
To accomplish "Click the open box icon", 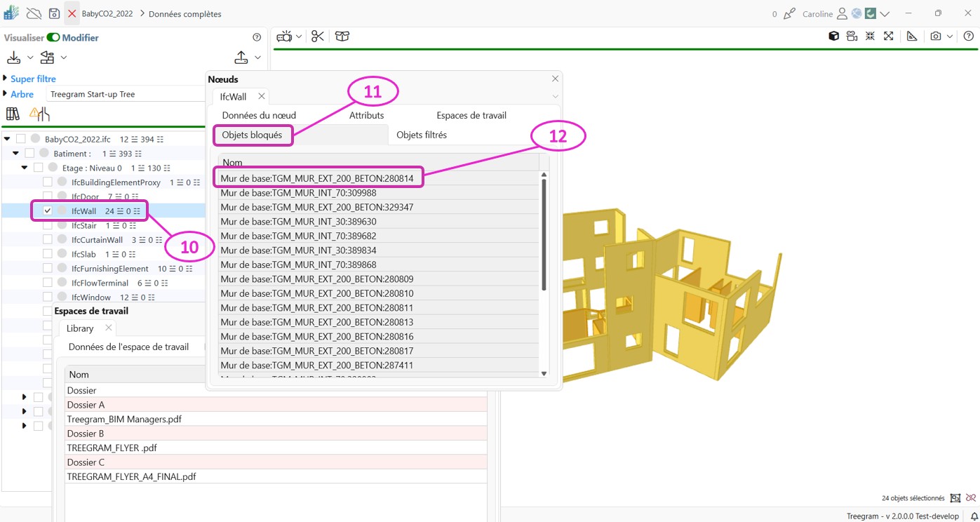I will click(342, 36).
